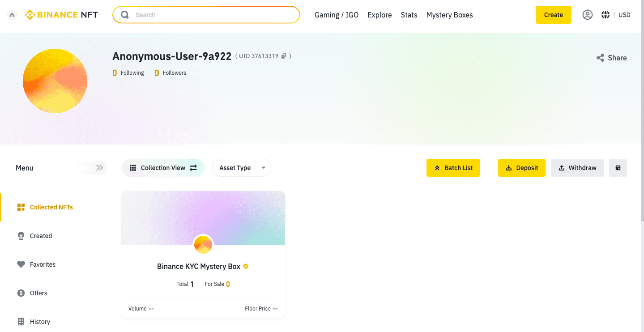
Task: Click the Mystery Box collection avatar
Action: pos(203,245)
